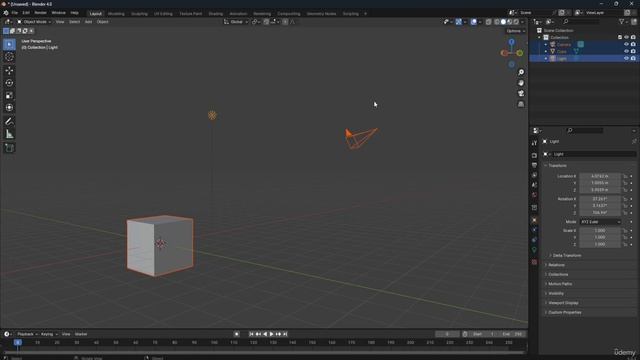Hide the Cube object in outliner

click(626, 51)
